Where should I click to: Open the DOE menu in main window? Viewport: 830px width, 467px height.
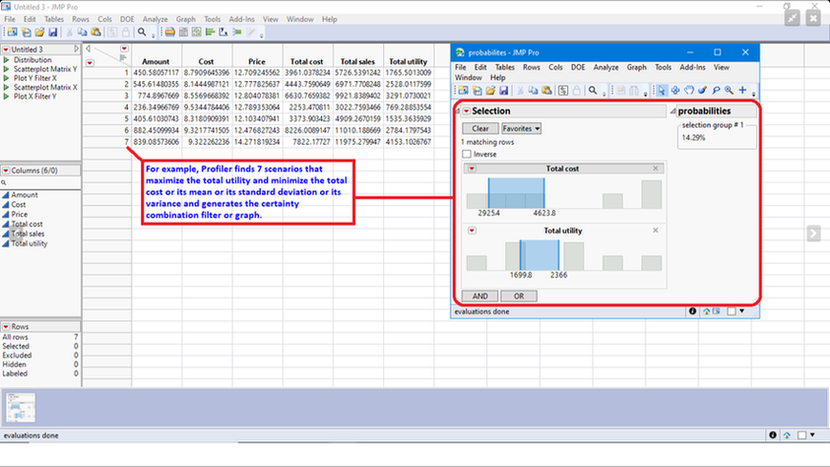127,19
